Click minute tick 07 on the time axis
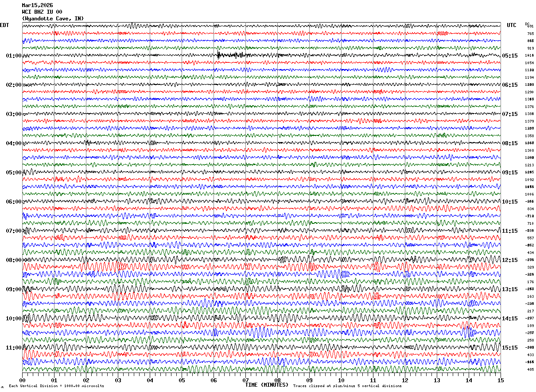Image resolution: width=536 pixels, height=392 pixels. (245, 380)
